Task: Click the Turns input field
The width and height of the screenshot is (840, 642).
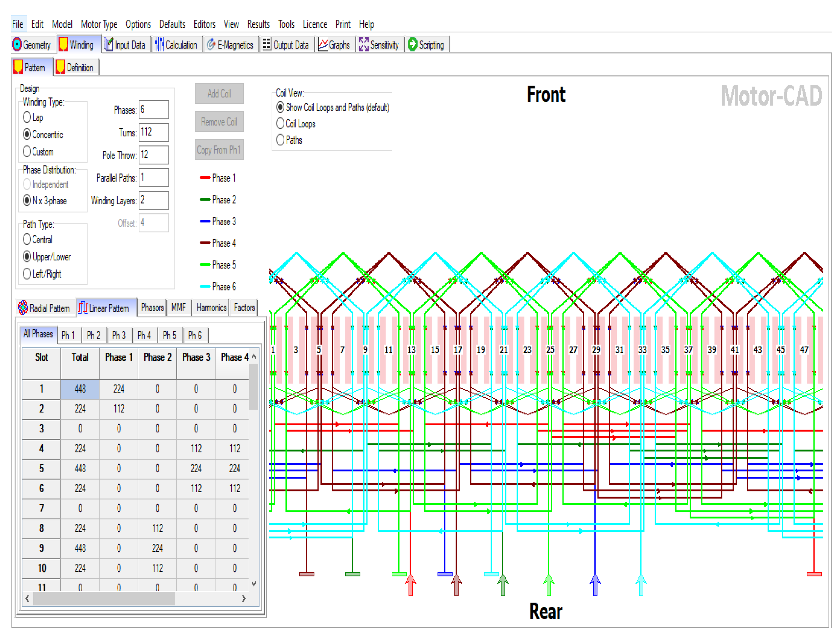Action: tap(153, 132)
